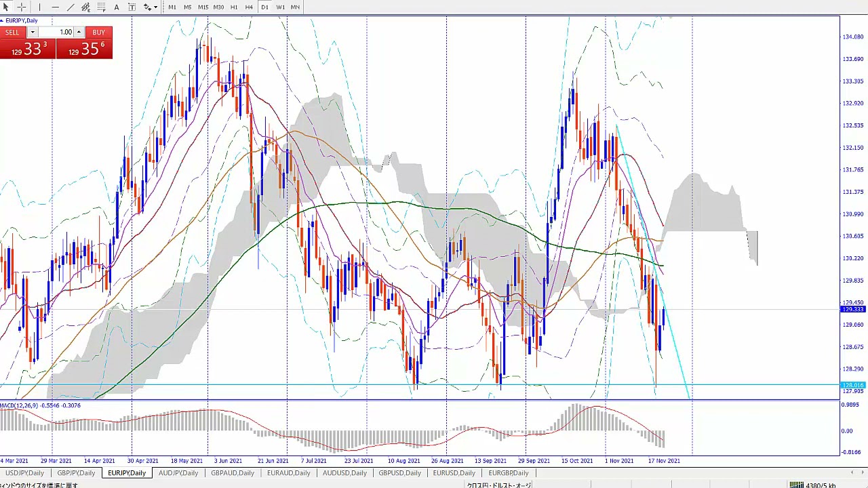
Task: Collapse the EURJPY one-click trading panel
Action: [x=2, y=20]
